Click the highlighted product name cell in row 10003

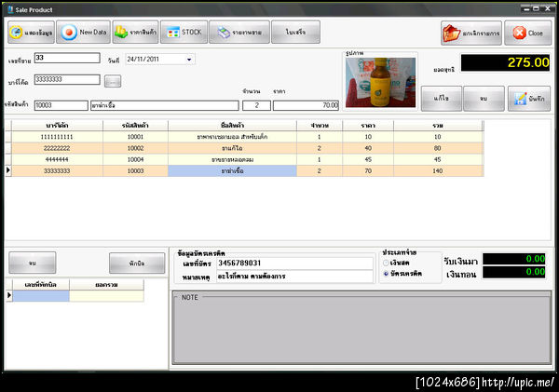[232, 171]
